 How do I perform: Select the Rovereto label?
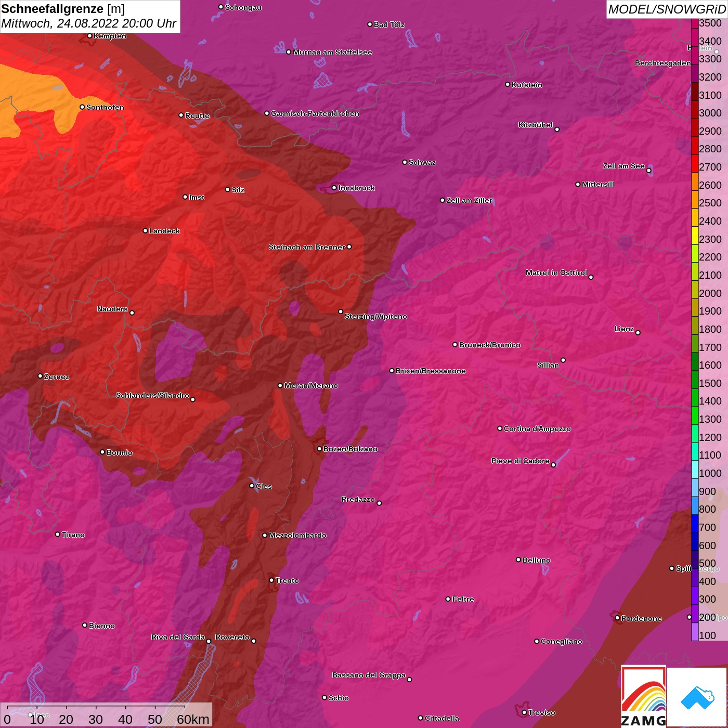pyautogui.click(x=232, y=637)
